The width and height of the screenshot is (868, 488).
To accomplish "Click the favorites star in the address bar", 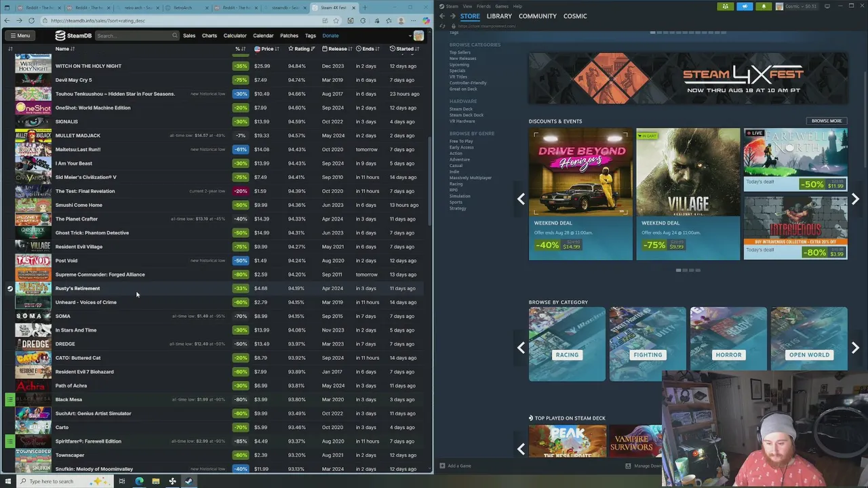I will coord(336,20).
